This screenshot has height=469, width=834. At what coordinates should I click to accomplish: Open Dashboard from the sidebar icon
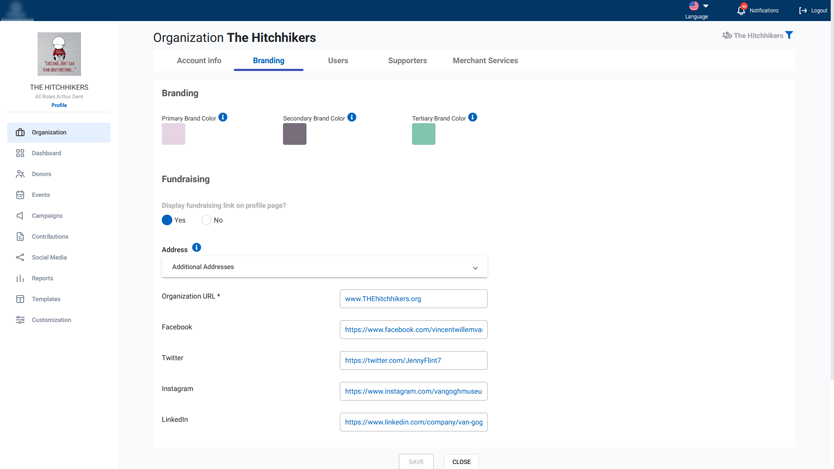[20, 153]
